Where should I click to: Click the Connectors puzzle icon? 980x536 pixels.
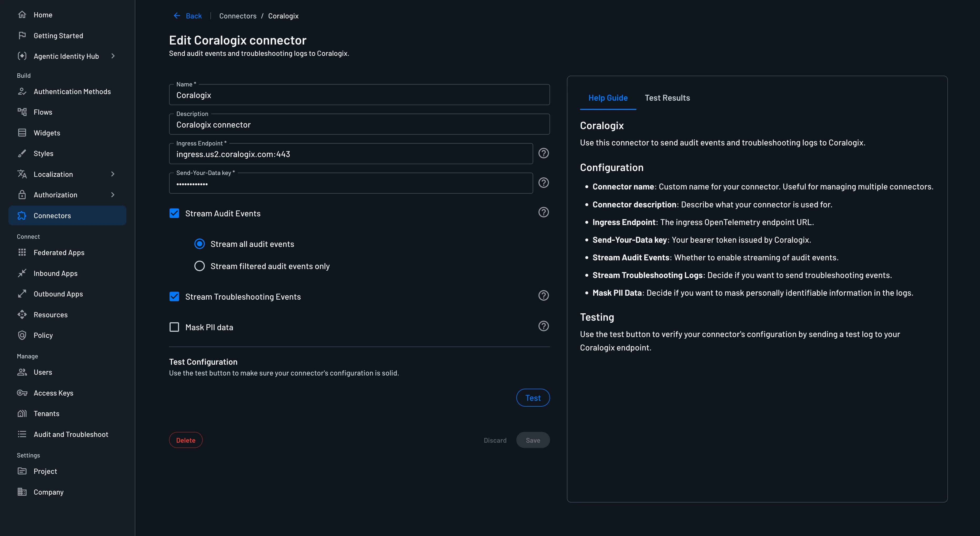click(22, 216)
